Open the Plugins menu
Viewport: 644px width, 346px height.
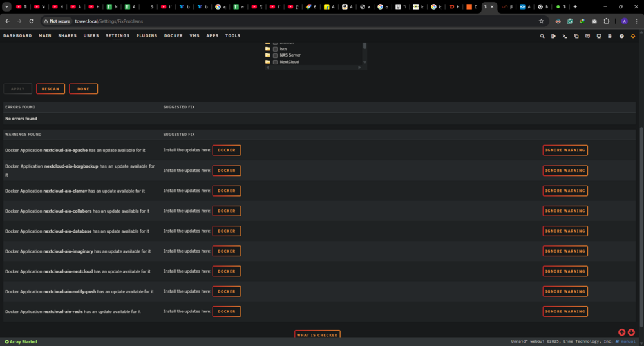pyautogui.click(x=147, y=35)
